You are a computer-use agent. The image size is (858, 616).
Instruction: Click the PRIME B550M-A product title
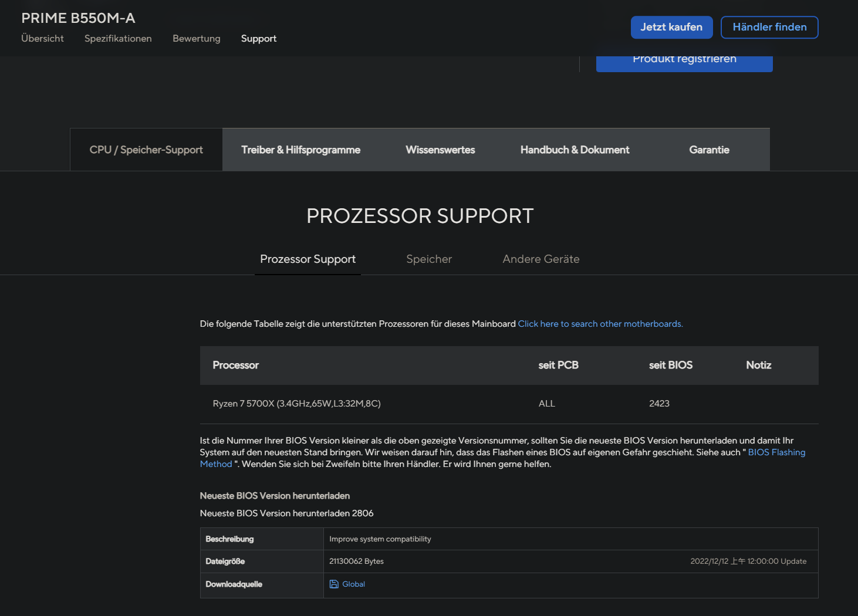78,18
